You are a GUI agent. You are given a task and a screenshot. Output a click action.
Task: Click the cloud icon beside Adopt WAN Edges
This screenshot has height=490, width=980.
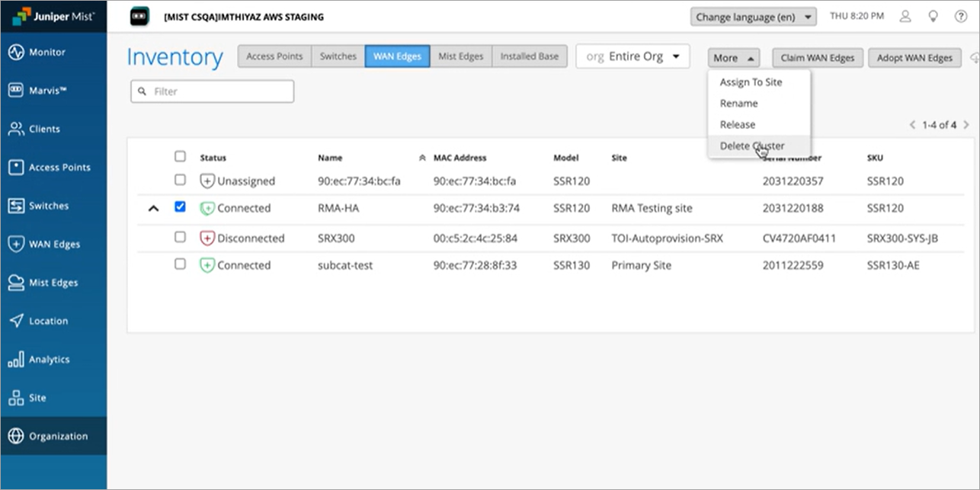coord(975,58)
